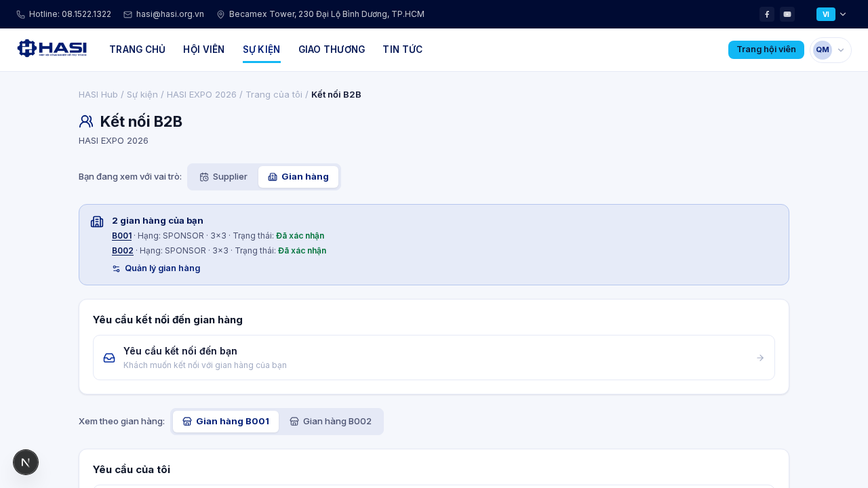Open the YouTube social icon

tap(787, 14)
